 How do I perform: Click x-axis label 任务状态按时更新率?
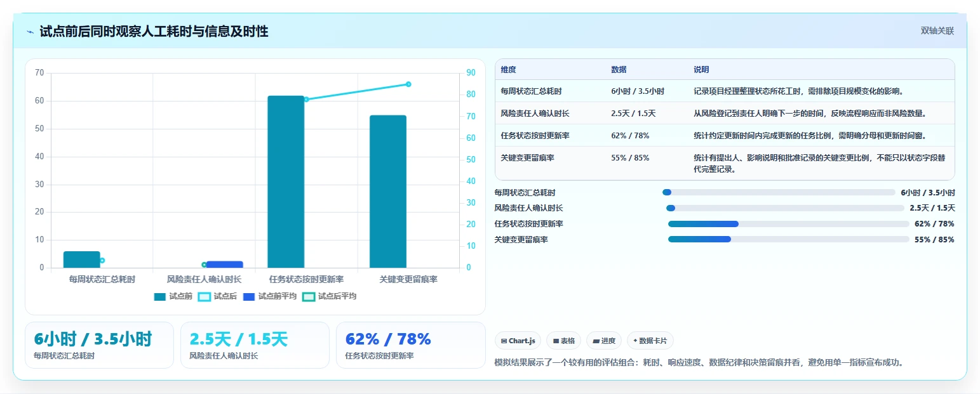306,279
